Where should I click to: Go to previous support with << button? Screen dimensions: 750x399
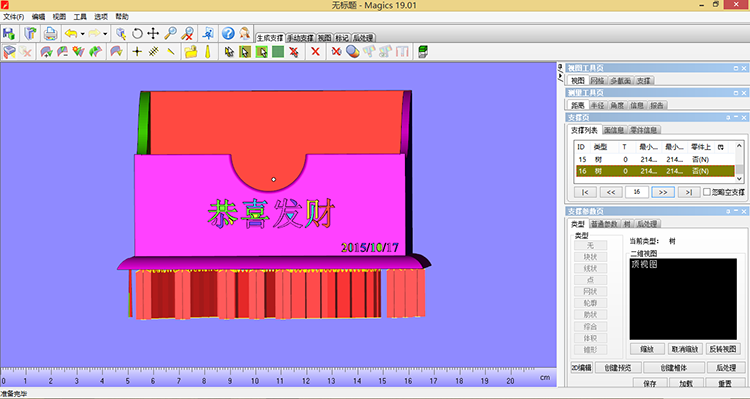tap(611, 192)
